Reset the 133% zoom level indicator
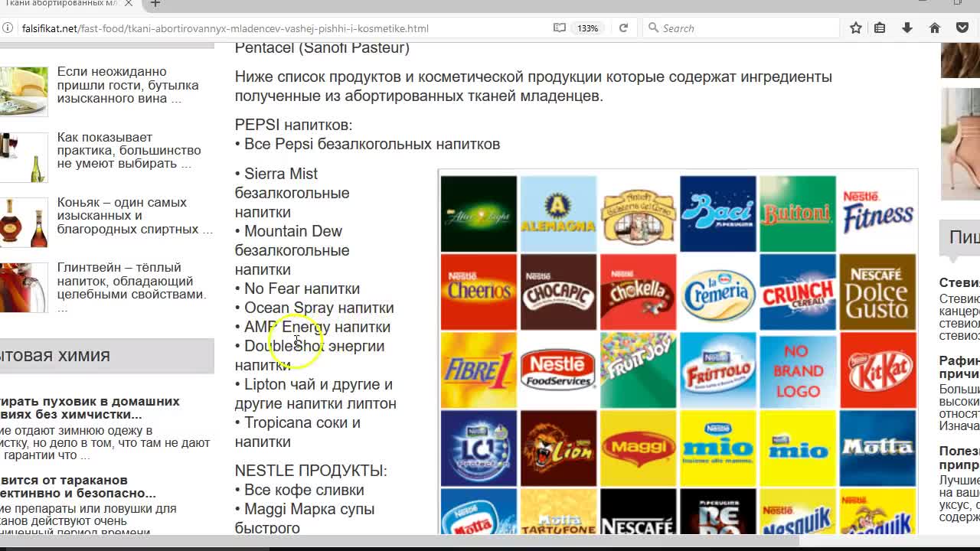This screenshot has width=980, height=551. (588, 28)
